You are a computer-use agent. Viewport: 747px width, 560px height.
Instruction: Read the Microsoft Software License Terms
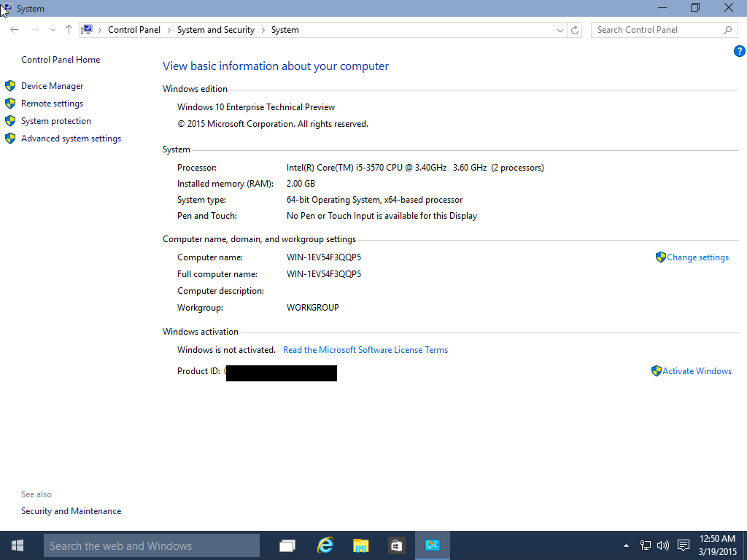[365, 350]
